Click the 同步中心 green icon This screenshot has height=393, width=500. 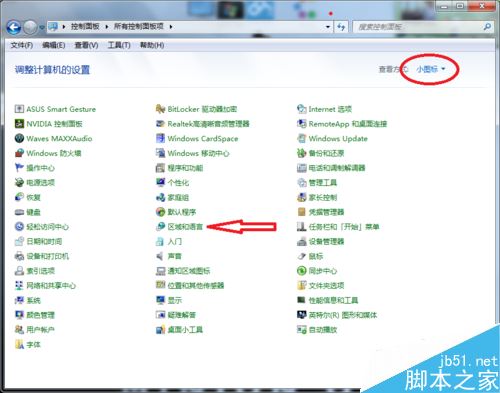301,271
